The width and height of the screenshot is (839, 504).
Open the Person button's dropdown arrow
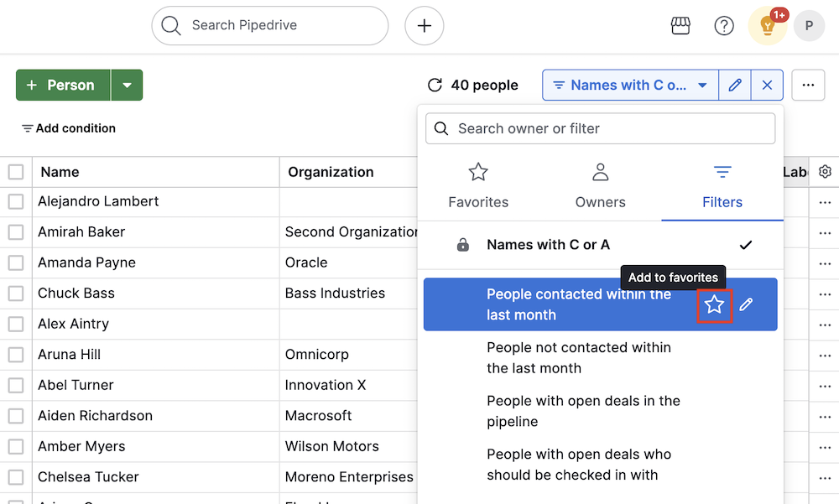(x=128, y=85)
